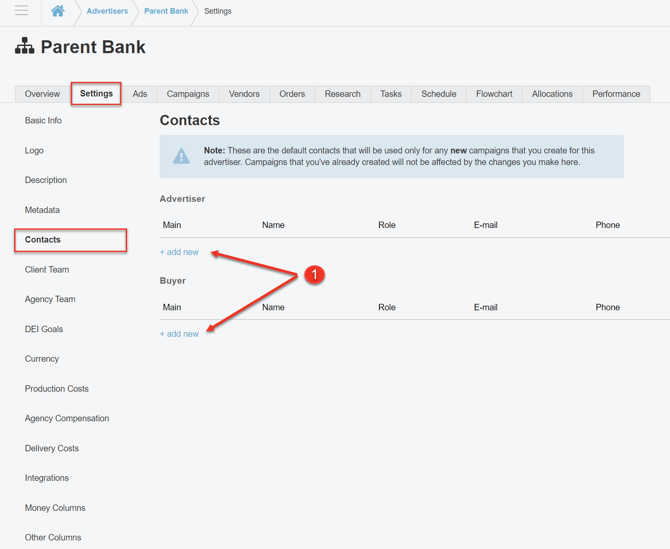Image resolution: width=670 pixels, height=549 pixels.
Task: Add new Advertiser contact
Action: [179, 252]
